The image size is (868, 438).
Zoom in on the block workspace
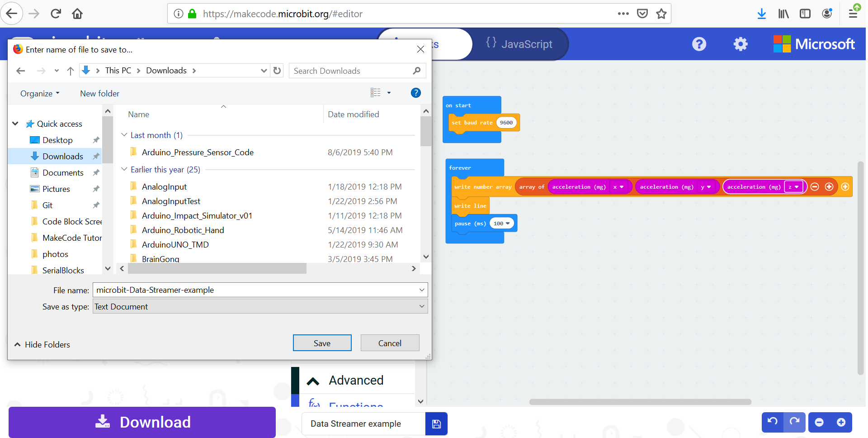(842, 422)
